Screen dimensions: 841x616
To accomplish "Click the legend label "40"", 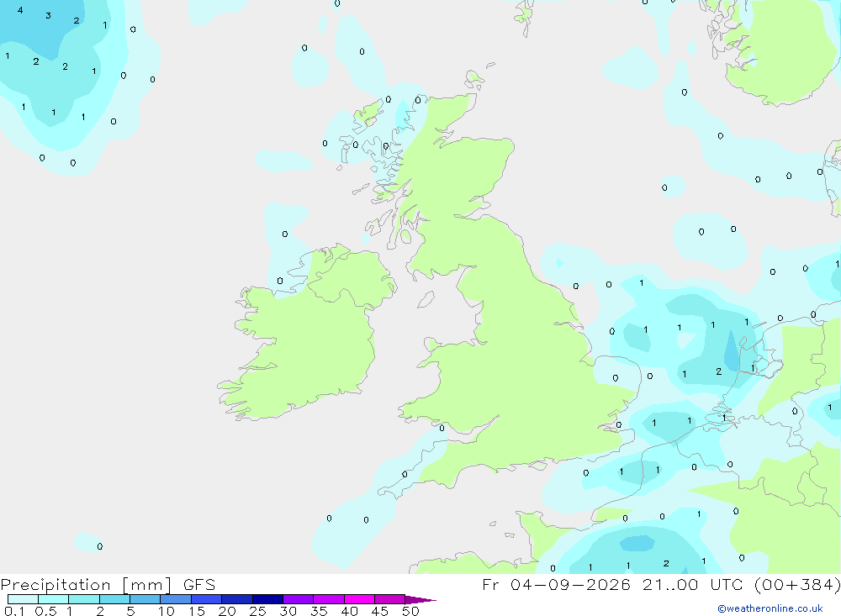I will 349,611.
